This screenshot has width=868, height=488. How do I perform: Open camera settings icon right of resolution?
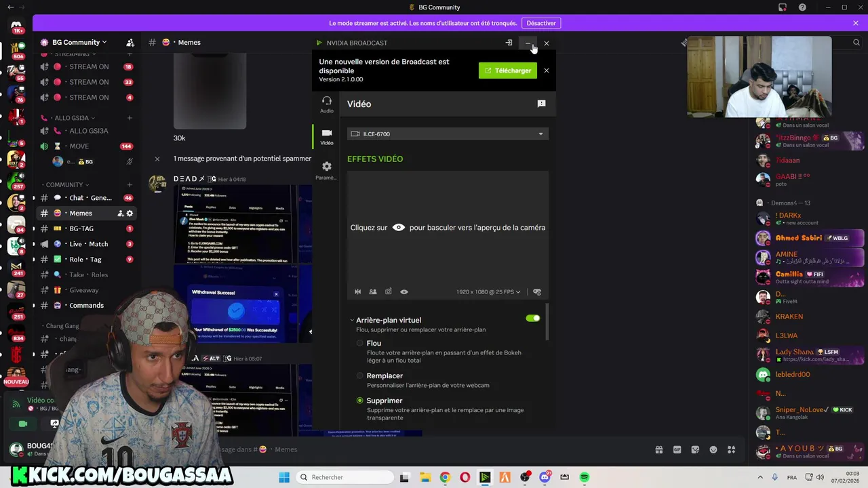click(537, 291)
